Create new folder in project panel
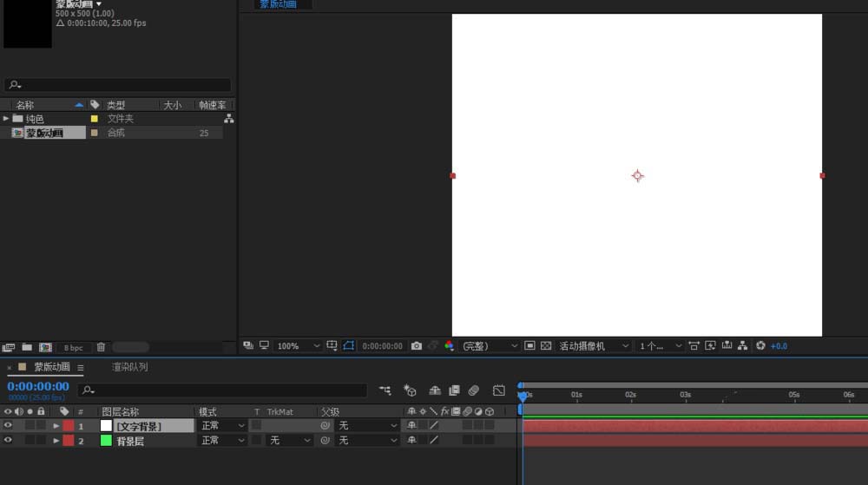 [27, 347]
